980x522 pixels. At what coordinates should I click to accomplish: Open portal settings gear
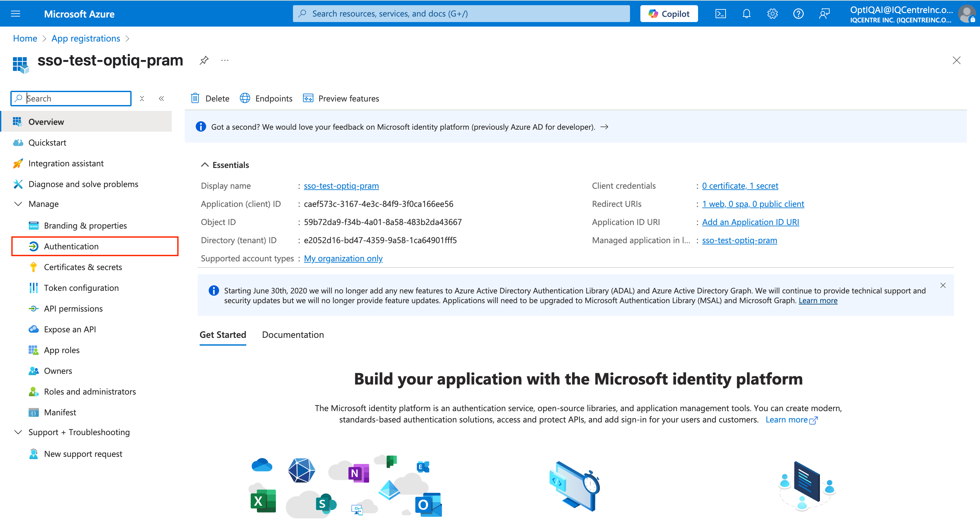tap(772, 14)
